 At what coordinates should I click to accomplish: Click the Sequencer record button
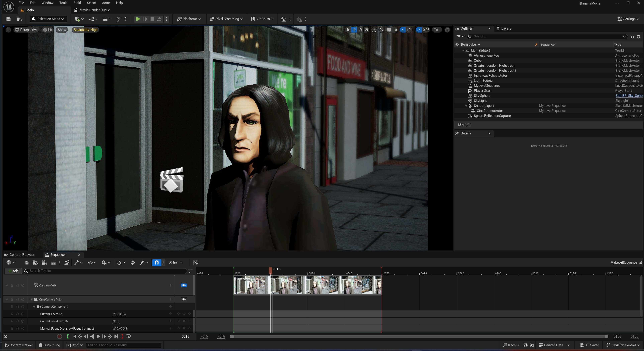point(59,336)
